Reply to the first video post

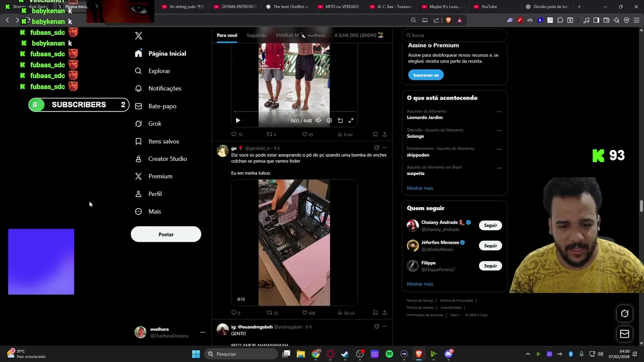tap(236, 134)
